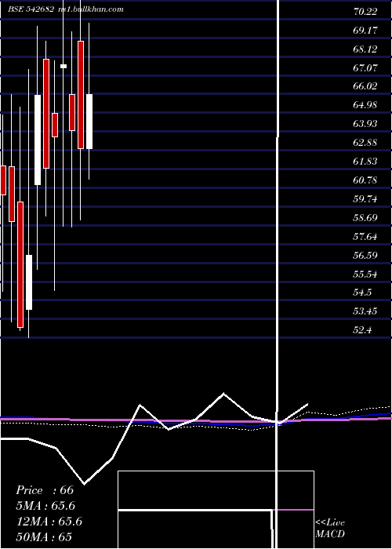This screenshot has width=392, height=549.
Task: Click the 56.59 price axis label
Action: tap(365, 256)
